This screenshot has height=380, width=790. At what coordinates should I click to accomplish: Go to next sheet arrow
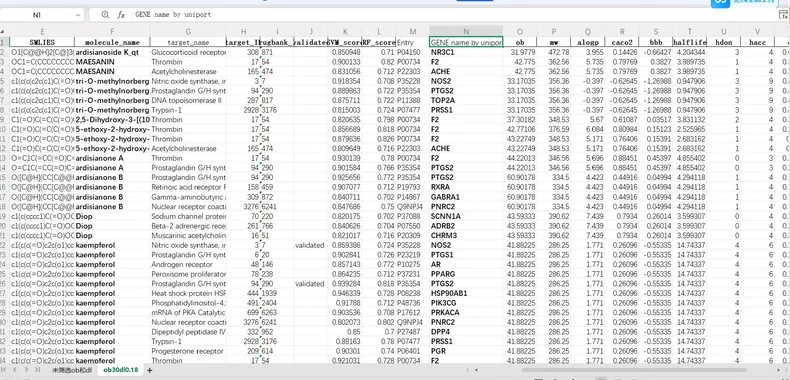coord(27,370)
